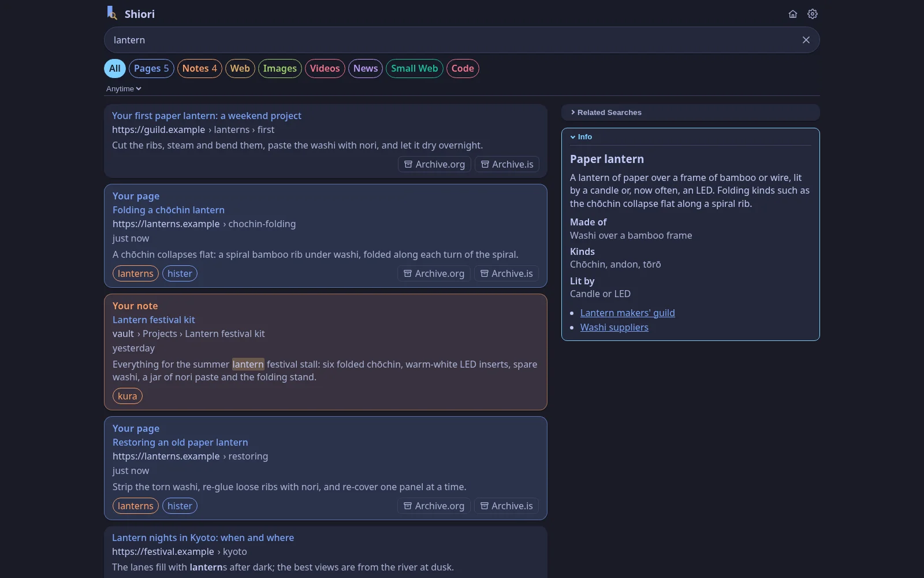Open 'Your first paper lantern' result
Image resolution: width=924 pixels, height=578 pixels.
point(207,116)
